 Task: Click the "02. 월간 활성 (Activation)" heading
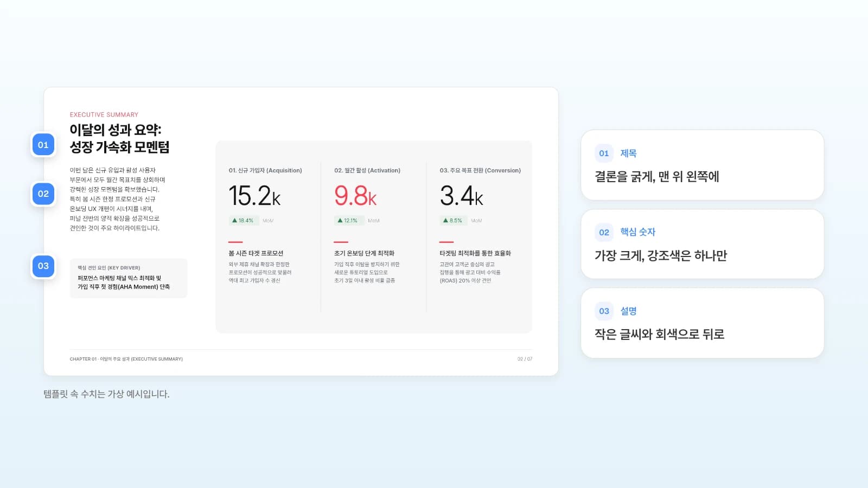click(367, 170)
